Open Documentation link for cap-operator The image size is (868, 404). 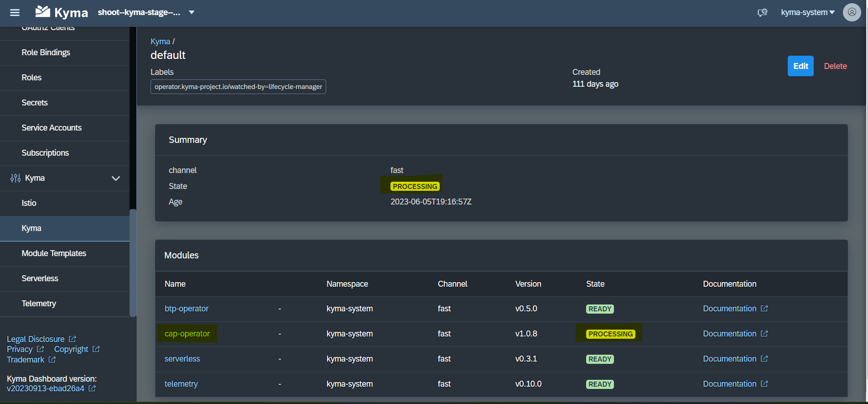tap(729, 334)
